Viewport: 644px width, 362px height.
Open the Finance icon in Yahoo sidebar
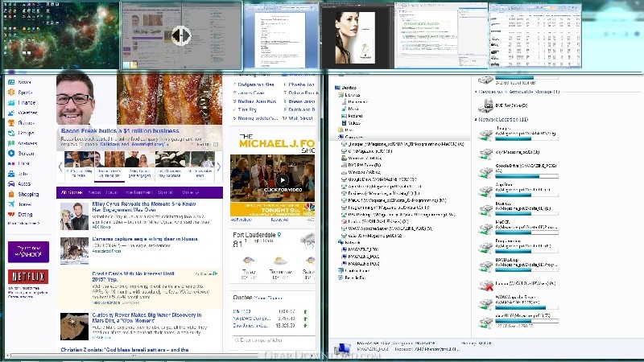tap(11, 103)
